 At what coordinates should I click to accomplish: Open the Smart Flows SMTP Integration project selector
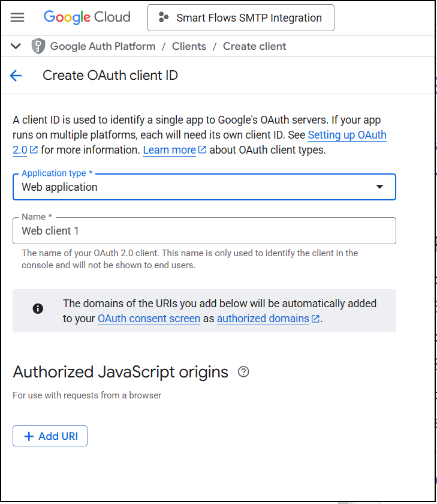coord(241,17)
